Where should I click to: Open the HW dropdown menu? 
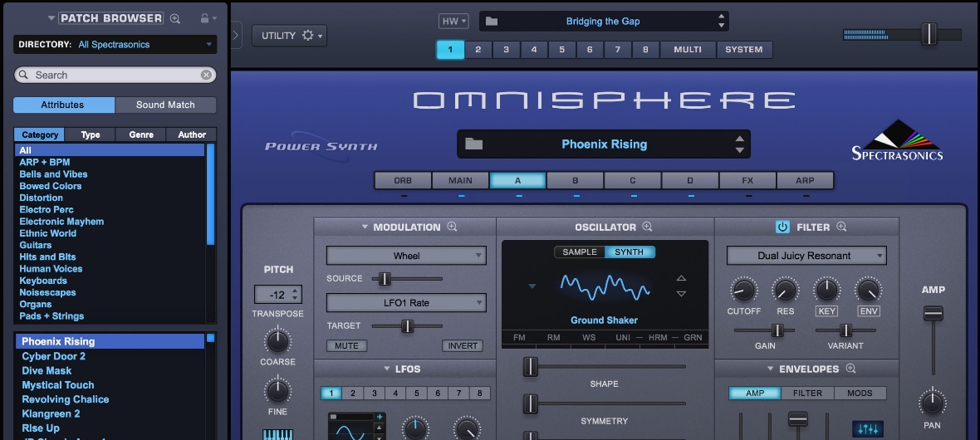coord(453,22)
